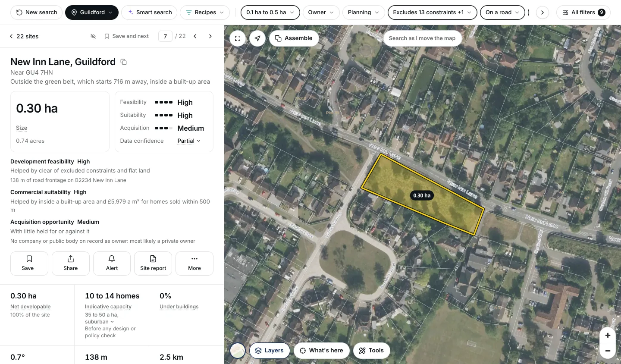The height and width of the screenshot is (364, 621).
Task: Open the Layers panel
Action: point(270,351)
